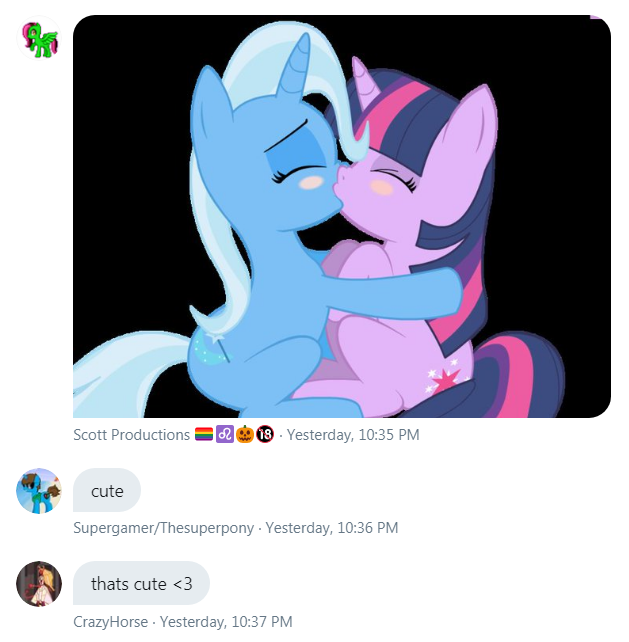Click the Yesterday, 10:36 PM timestamp
Viewport: 629px width, 642px height.
pos(332,528)
